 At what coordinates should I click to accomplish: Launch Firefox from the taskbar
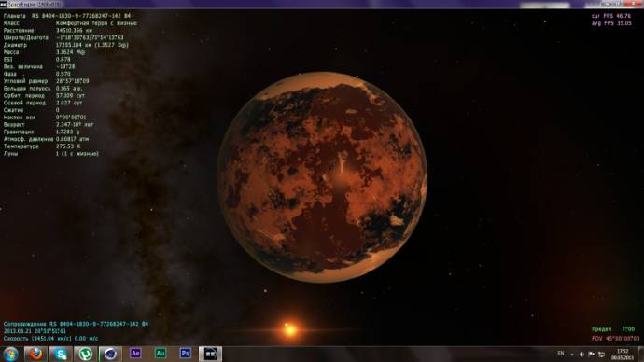(35, 354)
